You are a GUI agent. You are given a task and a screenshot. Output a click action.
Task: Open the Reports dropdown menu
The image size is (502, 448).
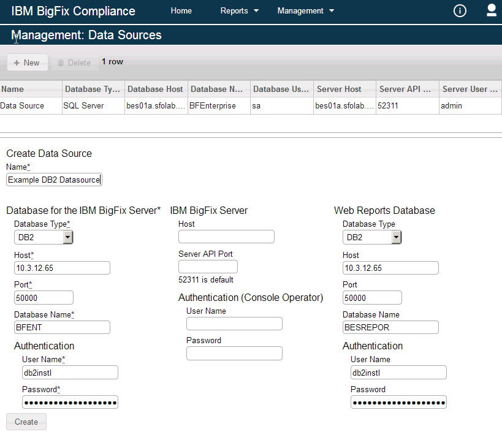pos(240,11)
